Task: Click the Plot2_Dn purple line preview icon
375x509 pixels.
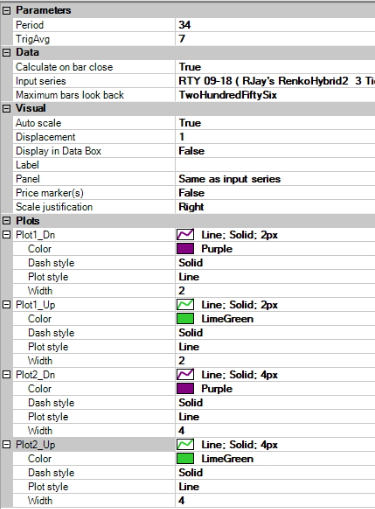Action: (x=185, y=375)
